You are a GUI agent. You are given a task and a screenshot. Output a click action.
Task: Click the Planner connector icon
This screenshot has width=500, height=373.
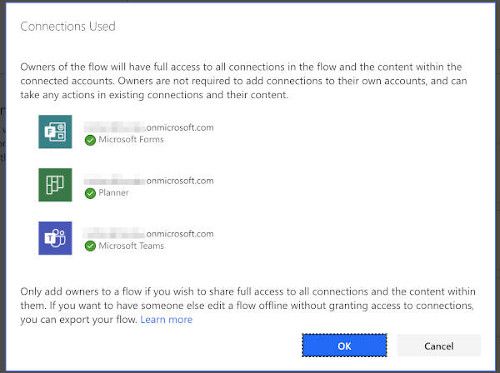(55, 185)
